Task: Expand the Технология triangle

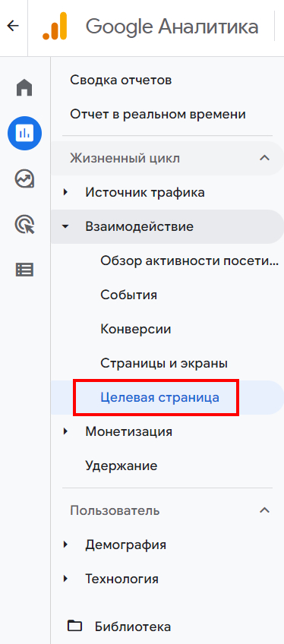Action: click(65, 579)
